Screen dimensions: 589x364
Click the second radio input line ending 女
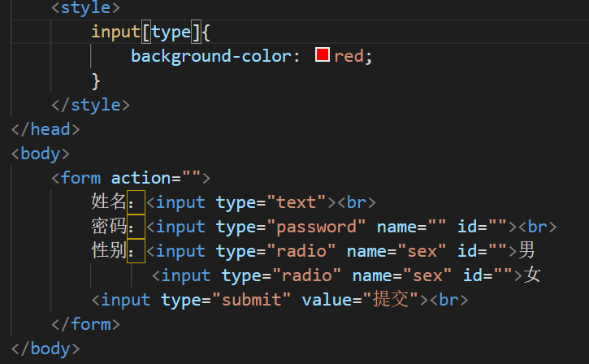click(x=346, y=275)
